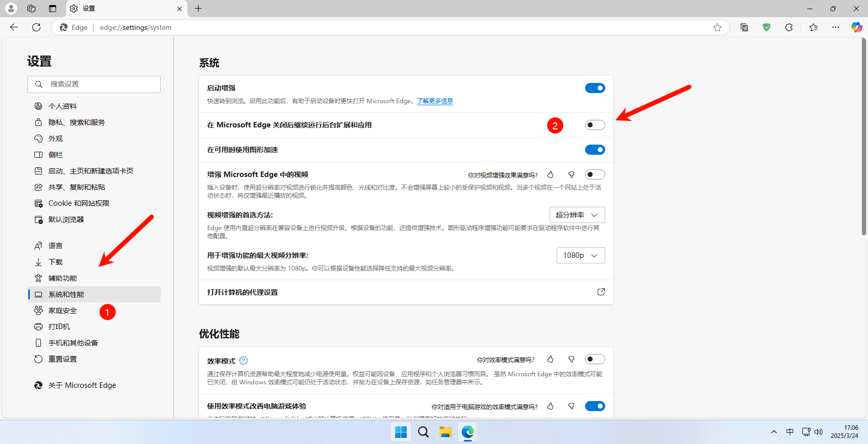Select 启动、主页和新建选项卡页 in sidebar
Viewport: 868px width, 444px height.
tap(94, 171)
